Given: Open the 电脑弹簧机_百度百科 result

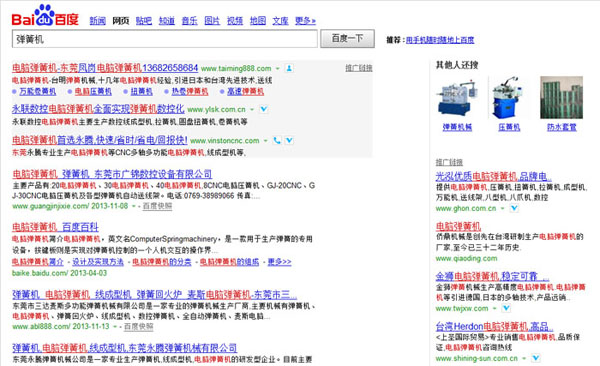Looking at the screenshot, I should tap(55, 227).
